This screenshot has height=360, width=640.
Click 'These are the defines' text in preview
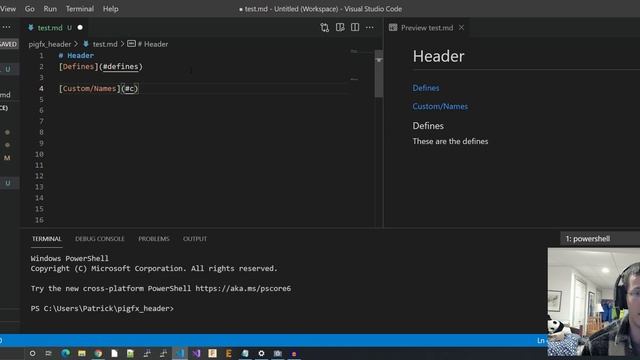pyautogui.click(x=450, y=141)
